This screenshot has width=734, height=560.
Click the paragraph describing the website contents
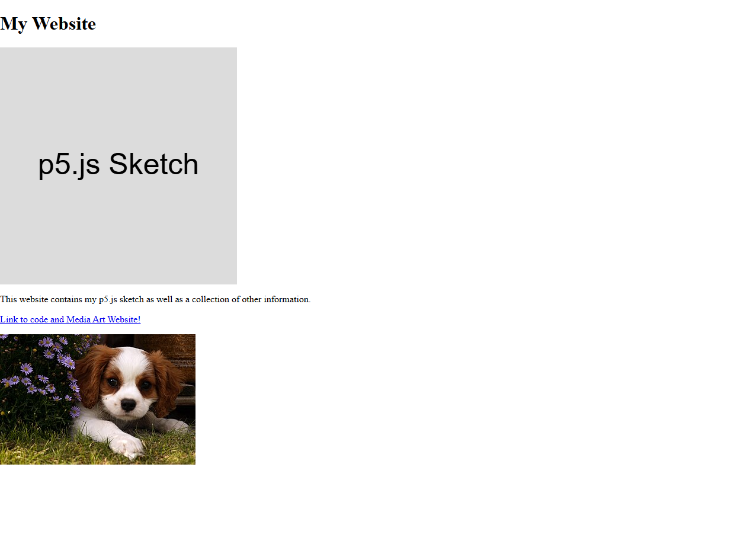click(x=155, y=299)
